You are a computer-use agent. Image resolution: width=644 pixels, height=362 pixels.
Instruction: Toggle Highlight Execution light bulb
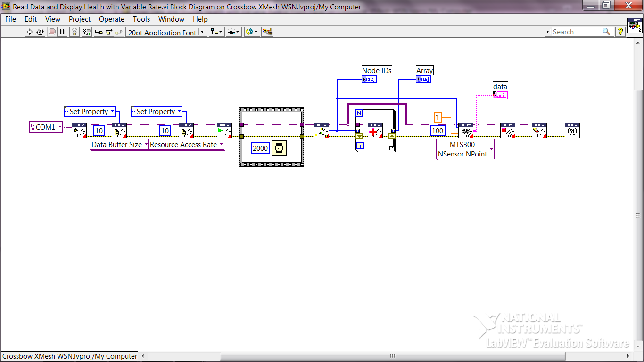[x=74, y=32]
